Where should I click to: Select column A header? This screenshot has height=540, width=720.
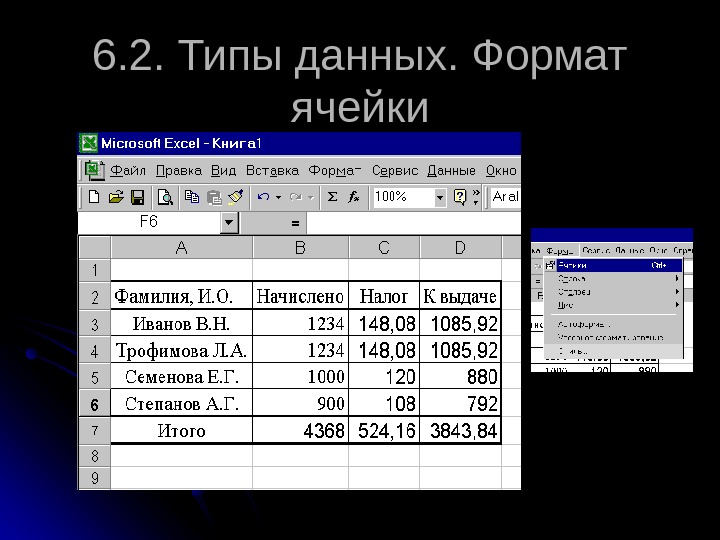[181, 248]
